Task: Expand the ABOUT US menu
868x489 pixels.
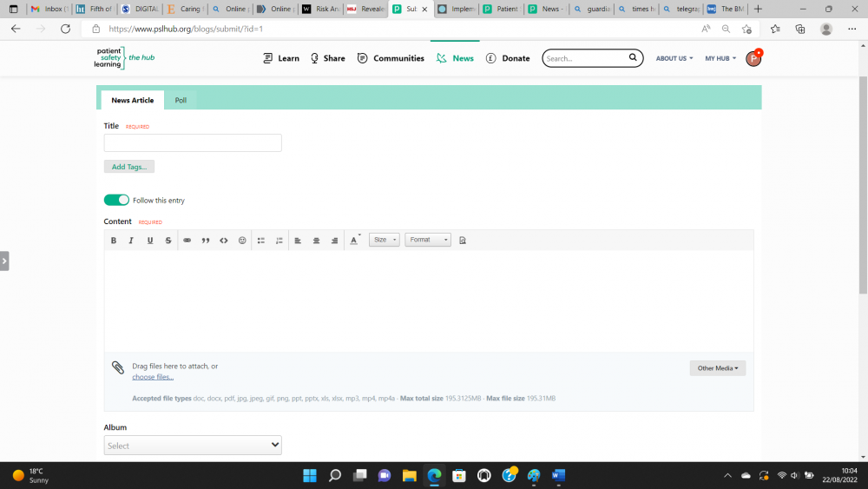Action: pos(674,58)
